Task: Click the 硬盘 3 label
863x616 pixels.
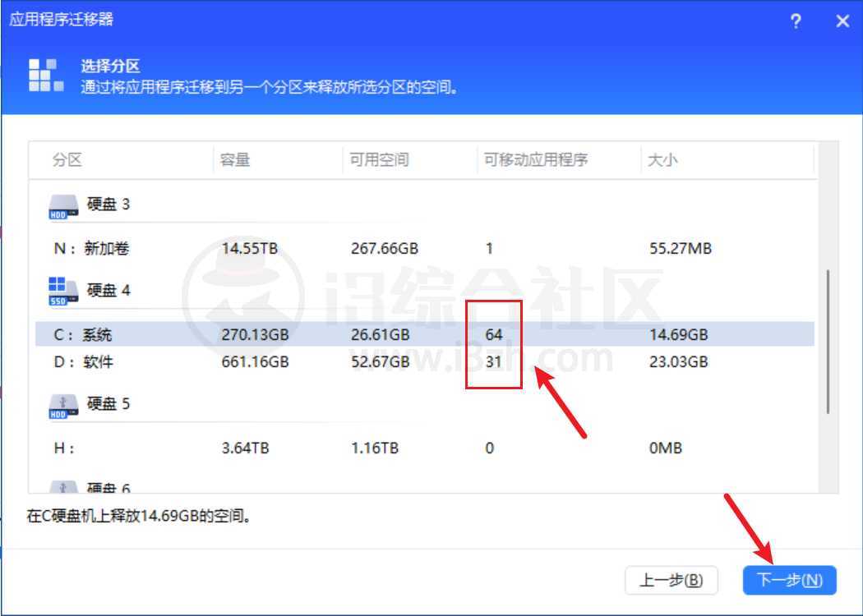Action: [108, 204]
